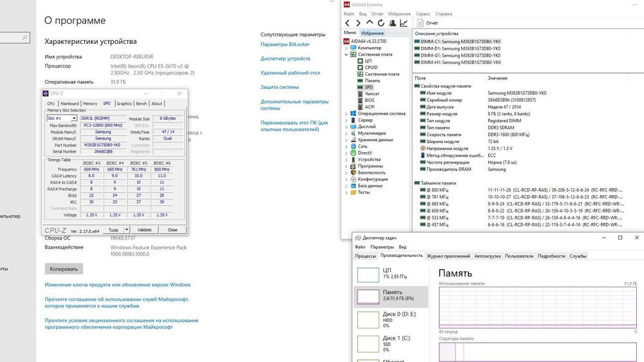The image size is (644, 362).
Task: Switch to CPU-Z Graphics tab
Action: tap(124, 104)
